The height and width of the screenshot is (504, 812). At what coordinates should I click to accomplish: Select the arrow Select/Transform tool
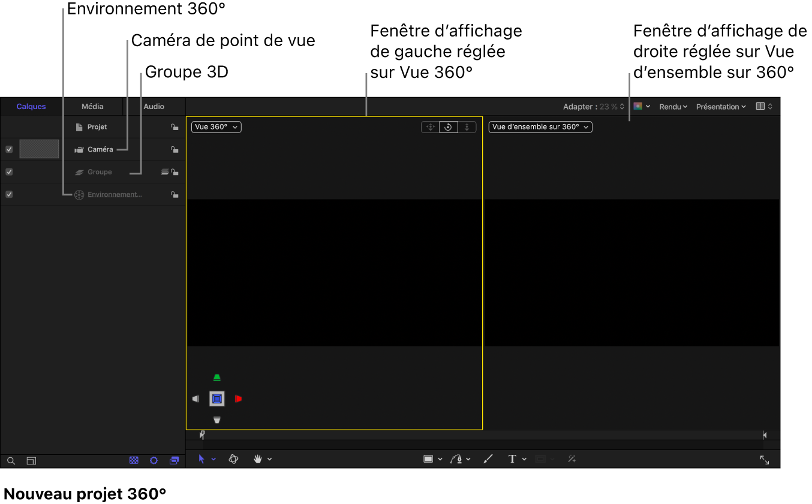[202, 459]
